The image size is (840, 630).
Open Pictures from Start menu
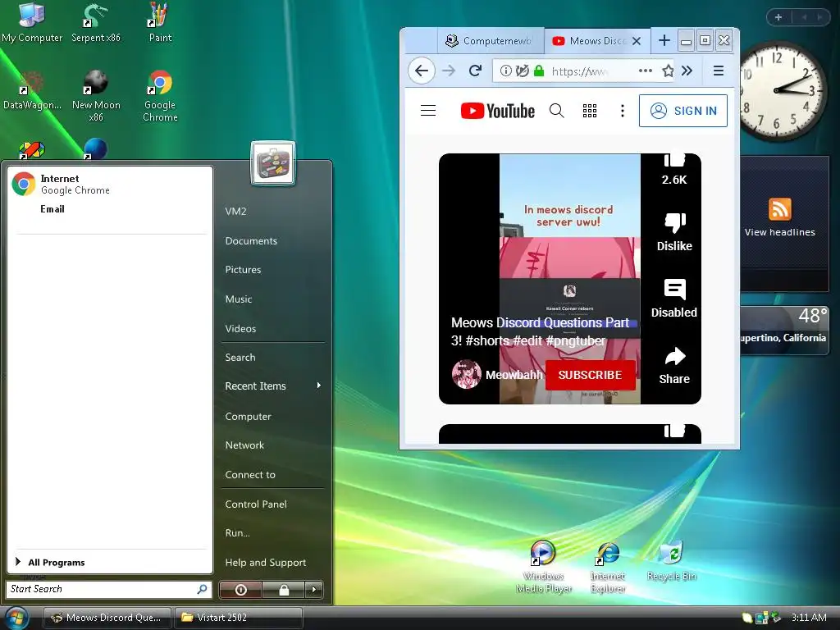pos(243,269)
